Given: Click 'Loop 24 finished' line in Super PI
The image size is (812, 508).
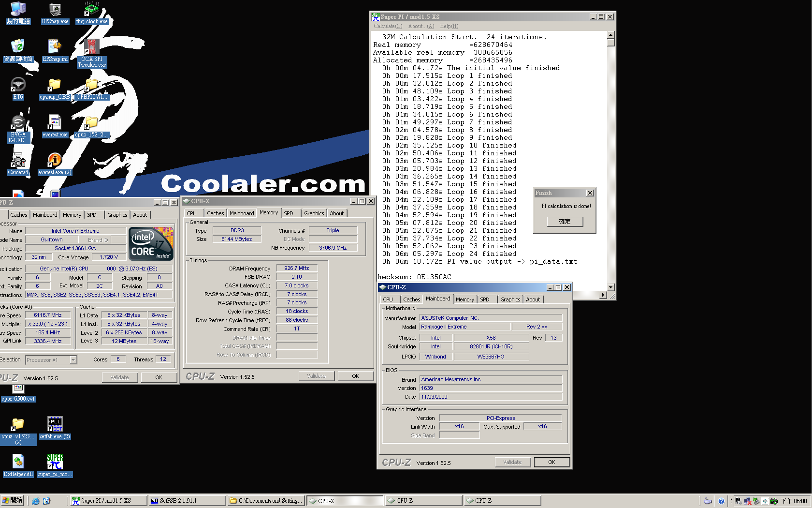Looking at the screenshot, I should click(x=481, y=254).
